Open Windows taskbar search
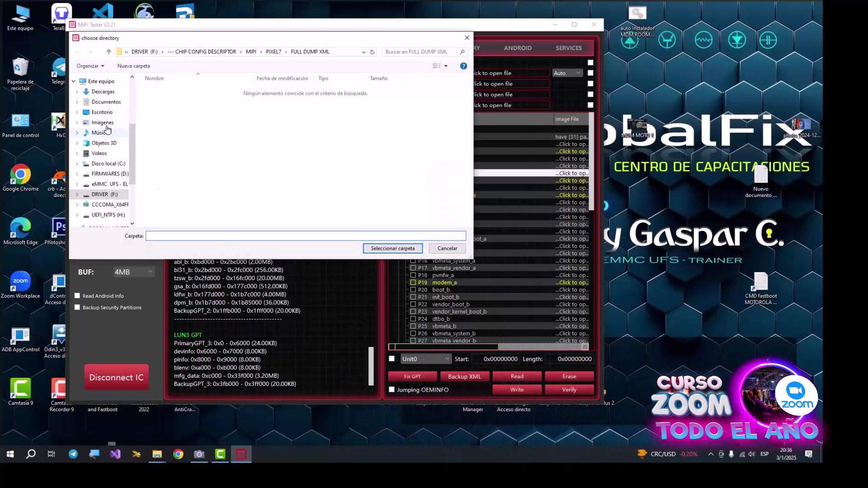 click(31, 454)
